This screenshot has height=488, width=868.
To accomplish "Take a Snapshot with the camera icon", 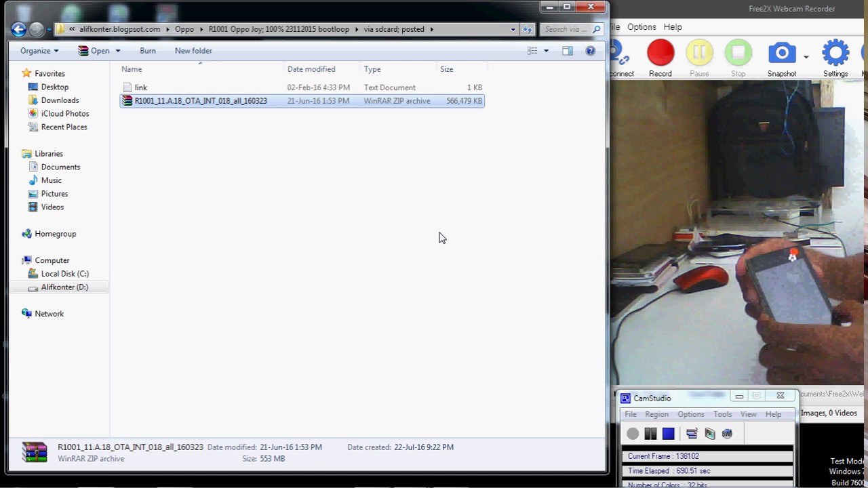I will [782, 54].
